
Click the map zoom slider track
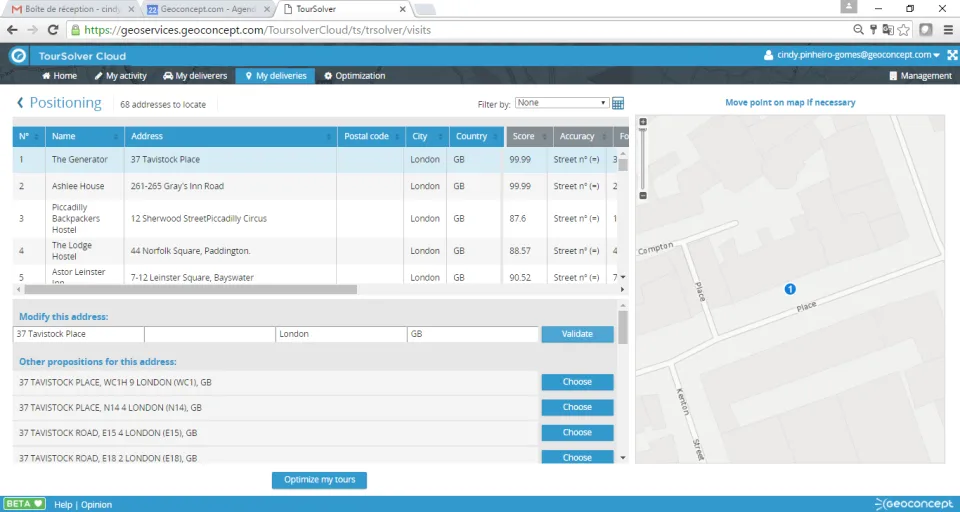click(x=643, y=159)
